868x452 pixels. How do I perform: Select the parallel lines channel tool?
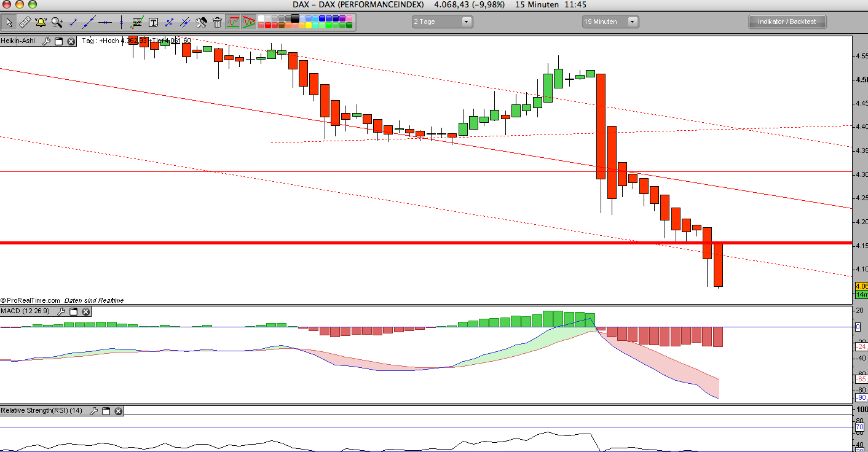[x=185, y=23]
